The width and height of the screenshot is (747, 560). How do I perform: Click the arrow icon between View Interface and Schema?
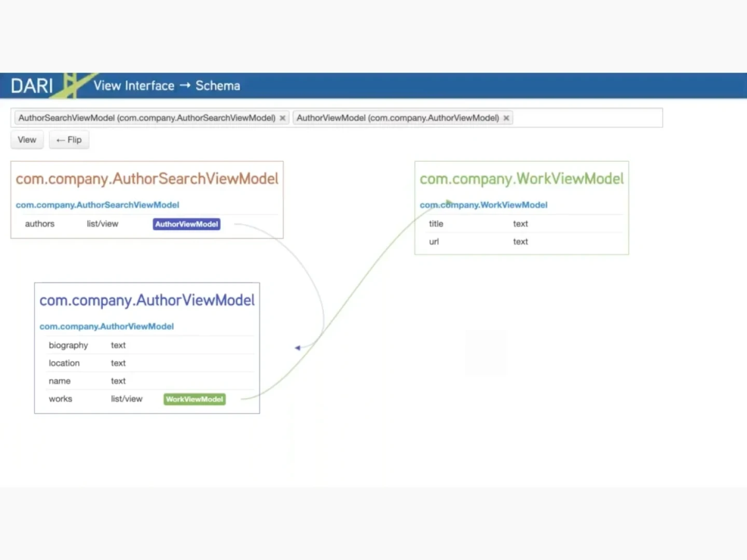tap(186, 86)
